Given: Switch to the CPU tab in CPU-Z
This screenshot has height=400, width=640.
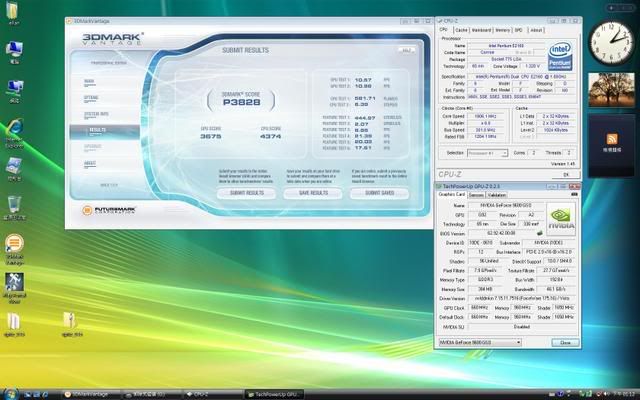Looking at the screenshot, I should pyautogui.click(x=444, y=30).
